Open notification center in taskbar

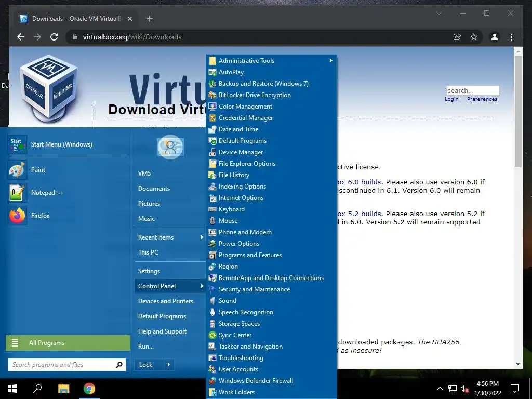point(515,389)
